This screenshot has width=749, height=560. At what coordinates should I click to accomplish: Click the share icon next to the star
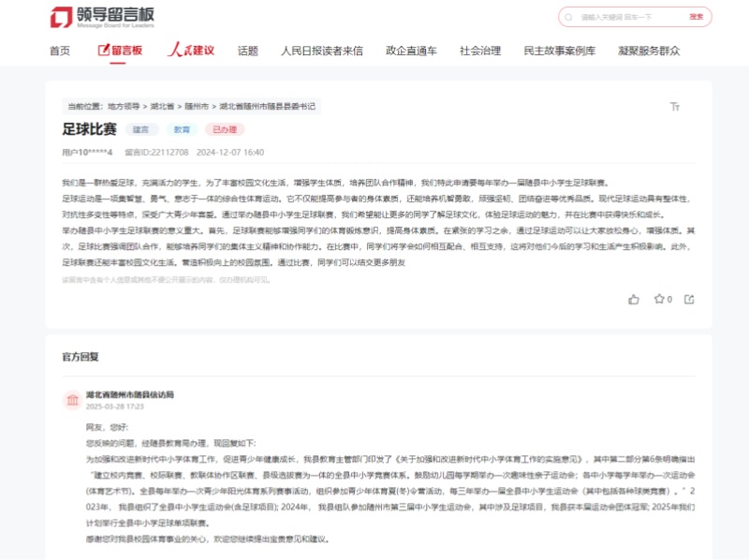tap(690, 299)
